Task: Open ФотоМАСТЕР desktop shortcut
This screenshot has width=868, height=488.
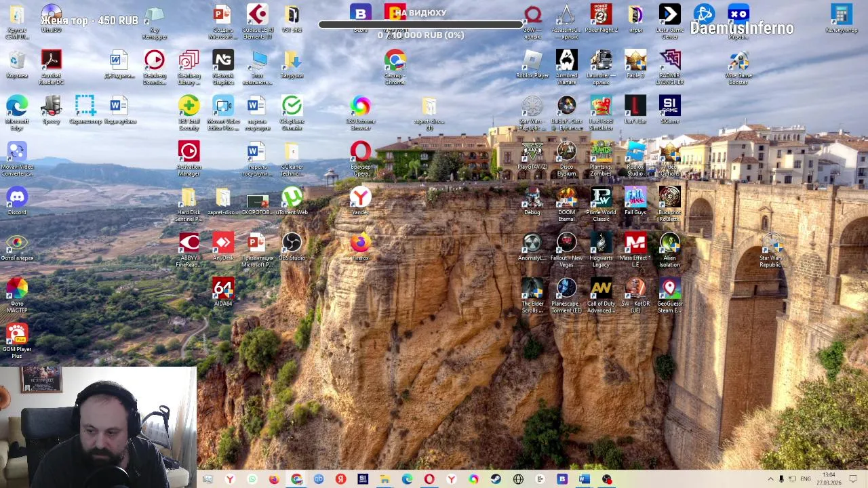Action: [x=17, y=296]
